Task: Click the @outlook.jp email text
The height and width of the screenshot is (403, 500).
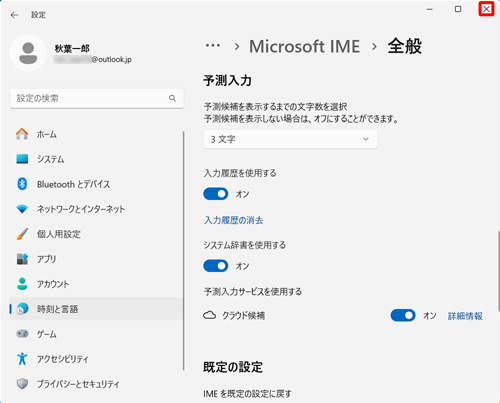Action: point(111,60)
